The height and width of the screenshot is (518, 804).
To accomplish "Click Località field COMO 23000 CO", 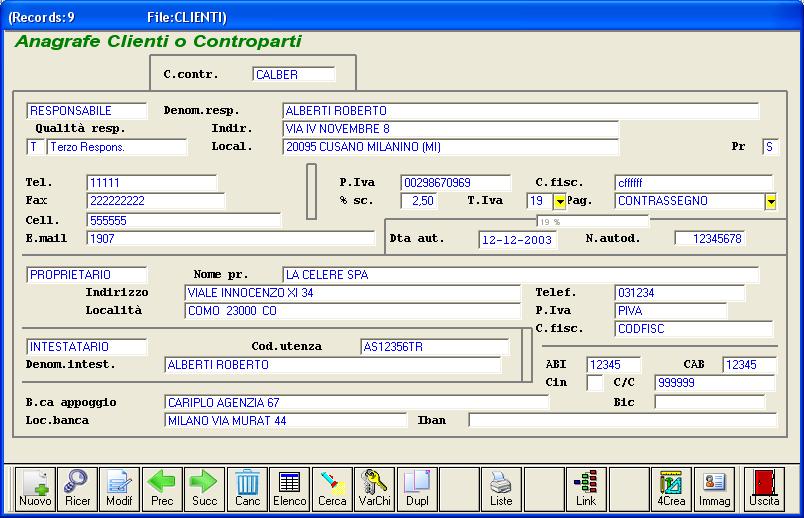I will tap(352, 311).
